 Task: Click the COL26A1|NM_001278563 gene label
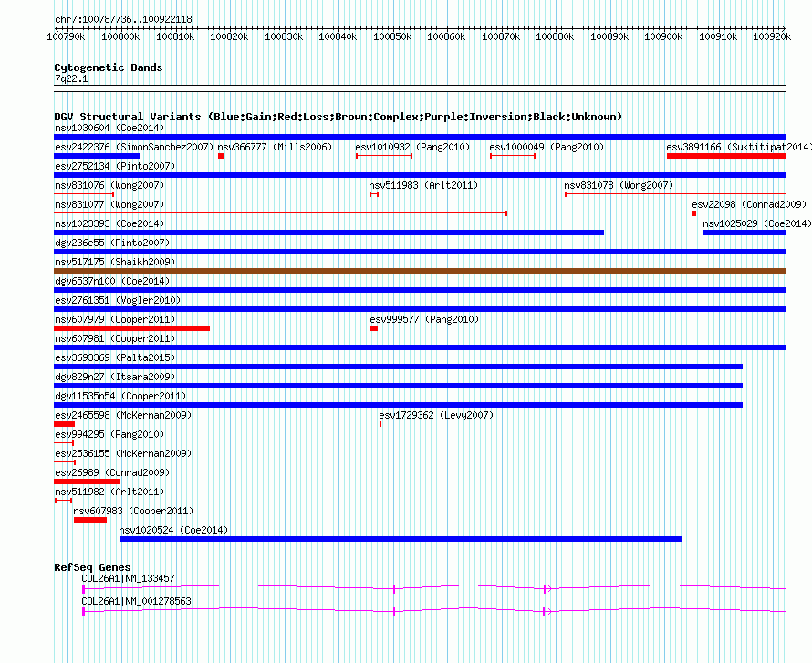pos(136,601)
